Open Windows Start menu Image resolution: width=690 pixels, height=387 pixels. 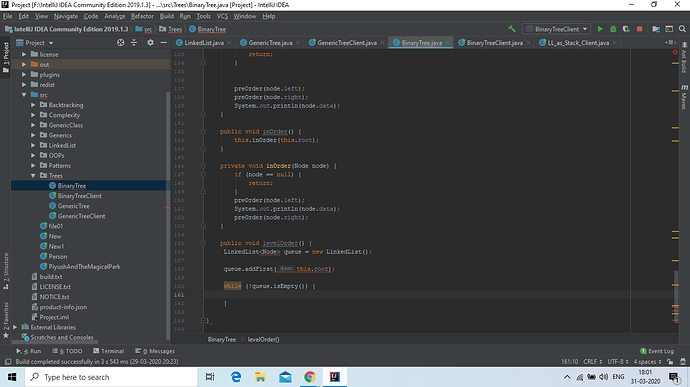click(12, 377)
